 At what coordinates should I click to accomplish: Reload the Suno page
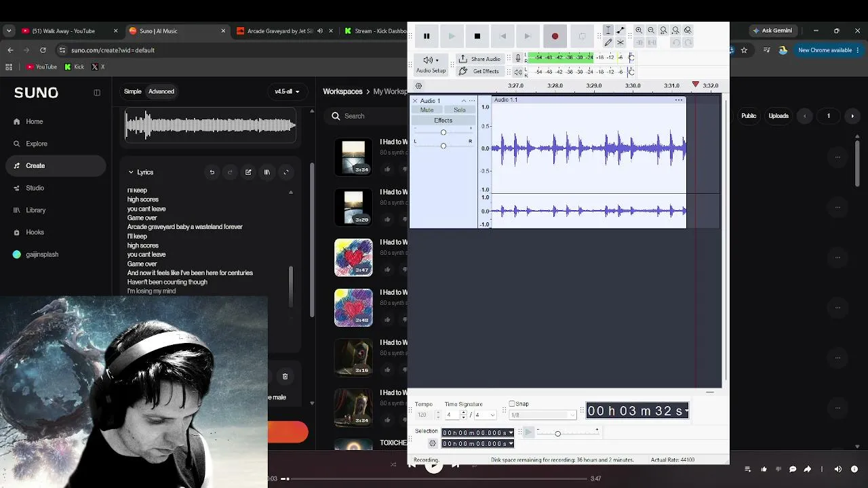coord(43,50)
